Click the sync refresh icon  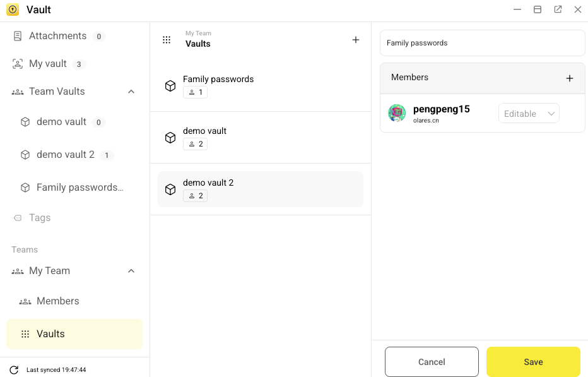(x=14, y=370)
